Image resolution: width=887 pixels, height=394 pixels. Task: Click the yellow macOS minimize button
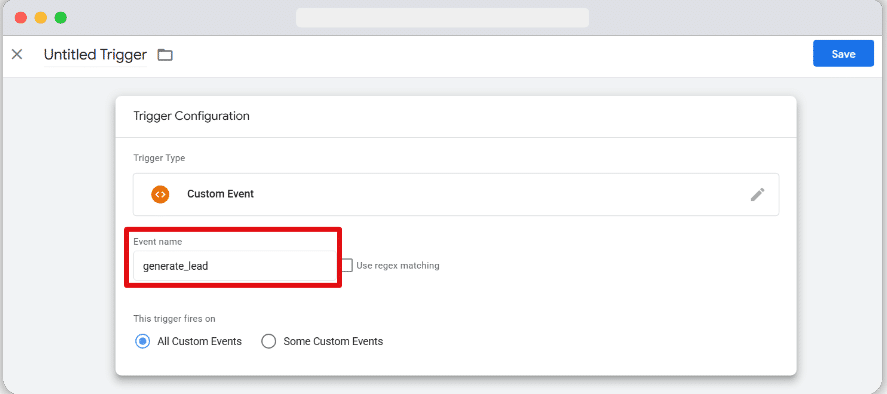coord(41,18)
